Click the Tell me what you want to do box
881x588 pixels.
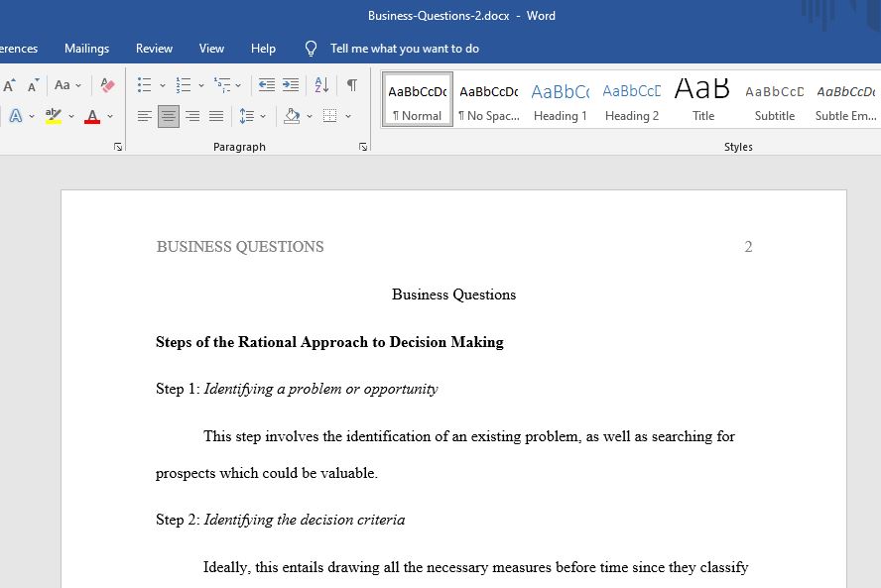pos(404,49)
